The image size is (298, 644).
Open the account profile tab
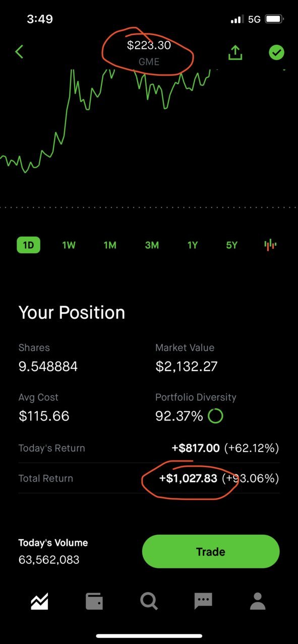click(x=258, y=601)
